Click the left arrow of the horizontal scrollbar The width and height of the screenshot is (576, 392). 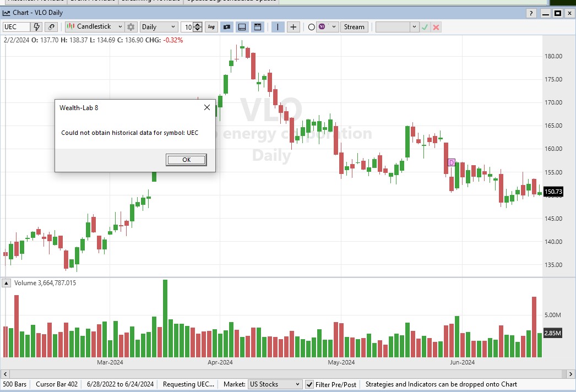pos(5,374)
